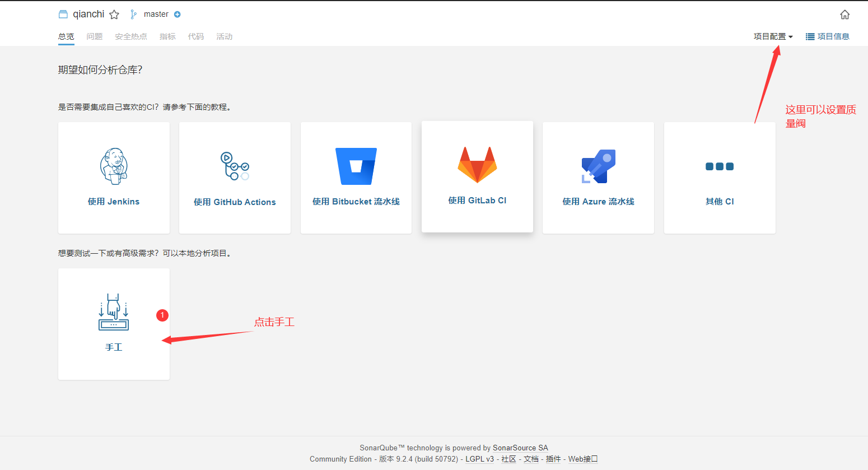Switch to the 代码 tab
868x470 pixels.
pyautogui.click(x=196, y=36)
